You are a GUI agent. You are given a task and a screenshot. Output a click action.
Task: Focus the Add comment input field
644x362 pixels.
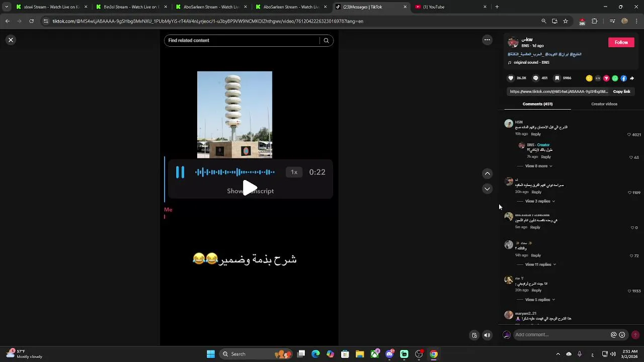(561, 335)
